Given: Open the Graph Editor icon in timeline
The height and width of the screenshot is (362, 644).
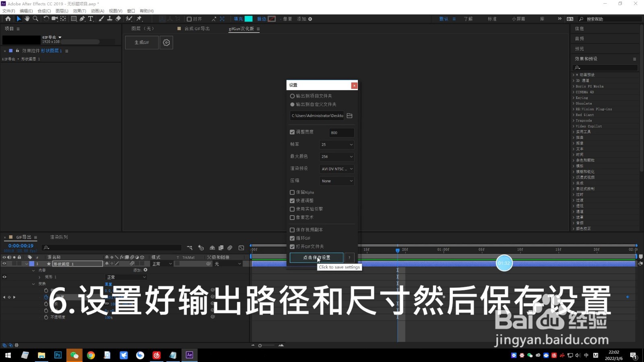Looking at the screenshot, I should tap(241, 248).
